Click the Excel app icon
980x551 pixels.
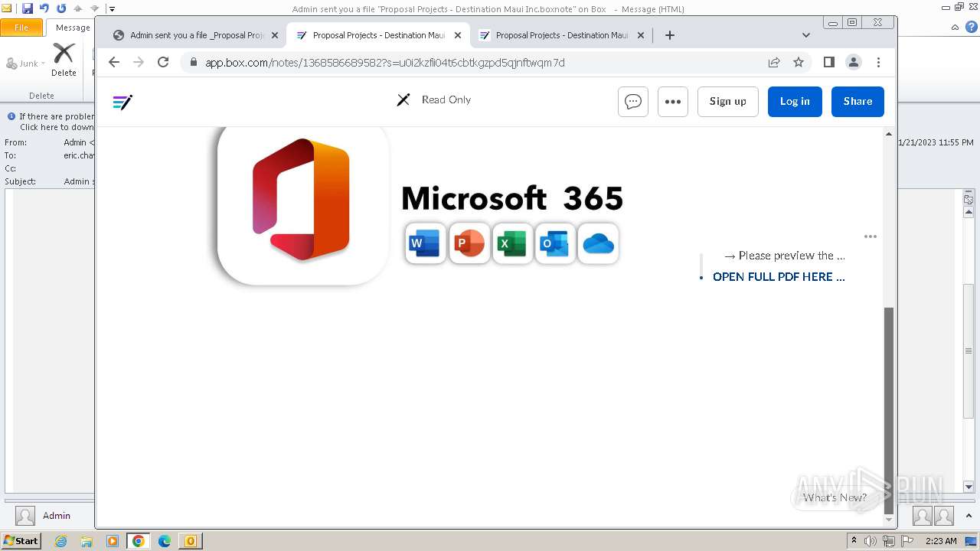click(x=512, y=244)
